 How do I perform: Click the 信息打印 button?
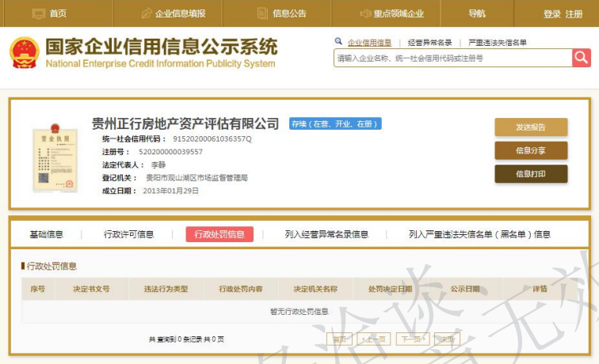point(531,173)
